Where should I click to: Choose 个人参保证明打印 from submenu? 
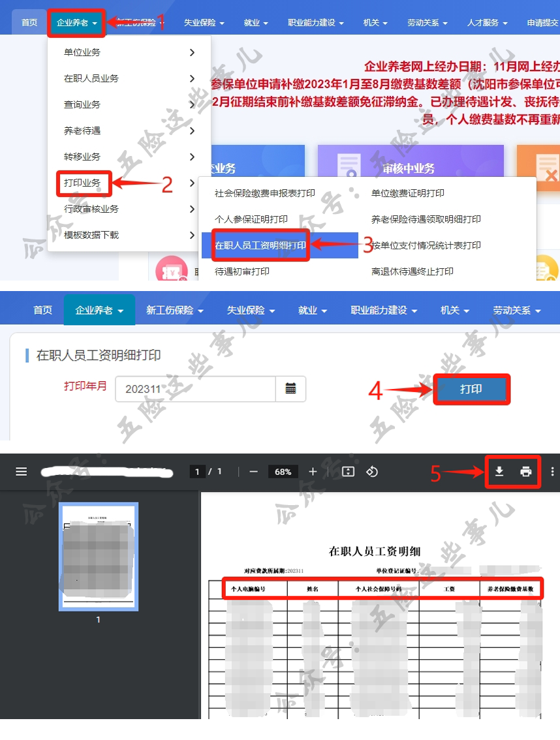[251, 219]
